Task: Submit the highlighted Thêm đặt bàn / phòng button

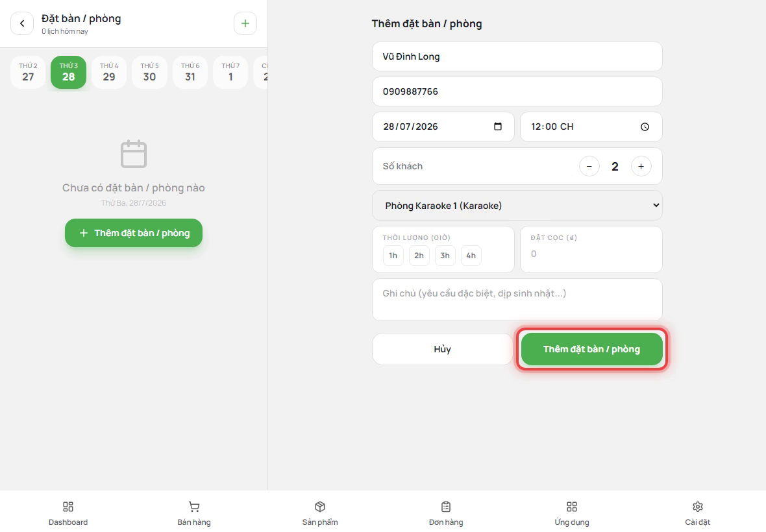Action: tap(591, 349)
